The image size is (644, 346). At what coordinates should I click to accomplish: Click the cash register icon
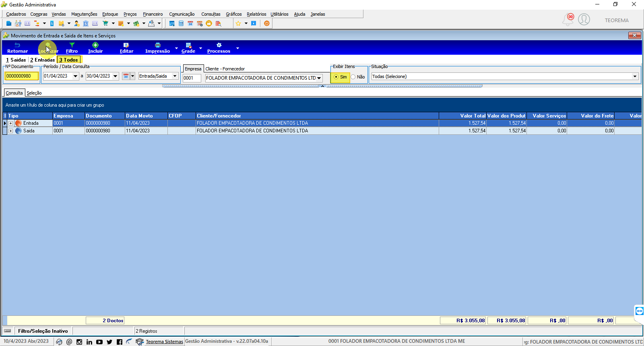(x=151, y=23)
